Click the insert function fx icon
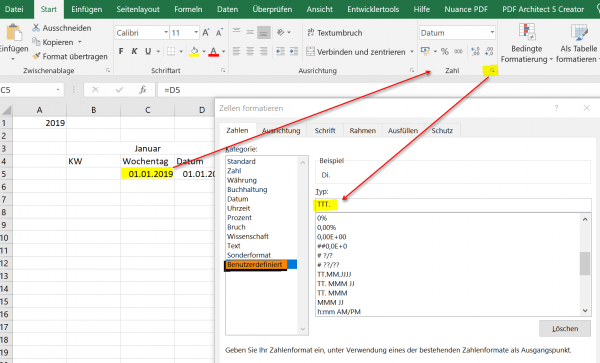This screenshot has width=600, height=363. [x=143, y=90]
